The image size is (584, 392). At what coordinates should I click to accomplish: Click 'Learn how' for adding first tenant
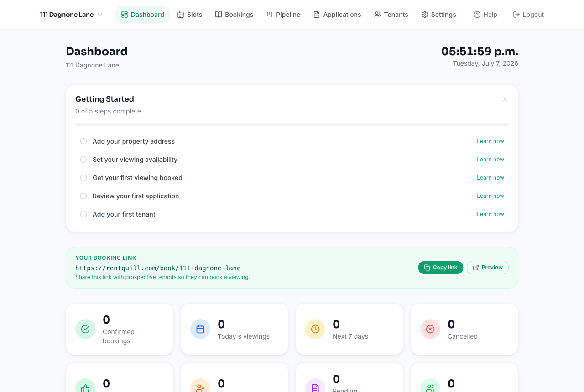click(x=490, y=214)
